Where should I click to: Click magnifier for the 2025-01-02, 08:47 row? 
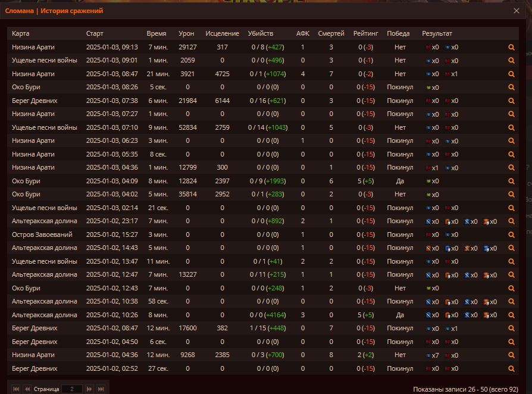click(x=511, y=329)
